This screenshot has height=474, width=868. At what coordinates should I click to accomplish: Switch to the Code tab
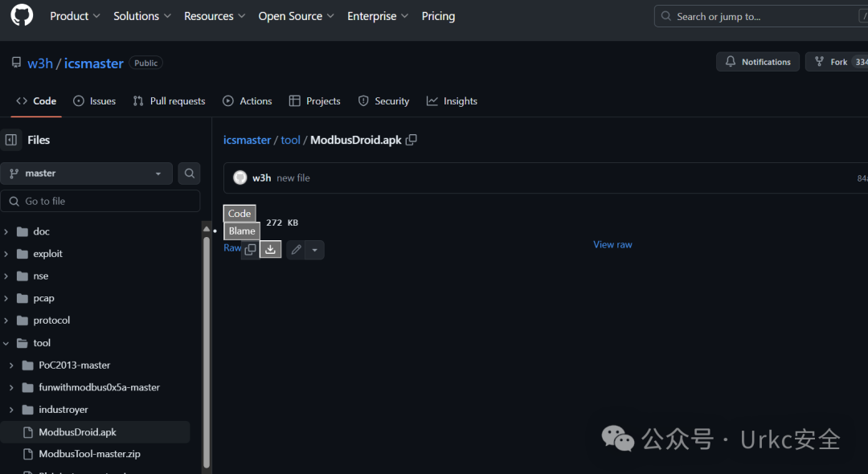[36, 100]
